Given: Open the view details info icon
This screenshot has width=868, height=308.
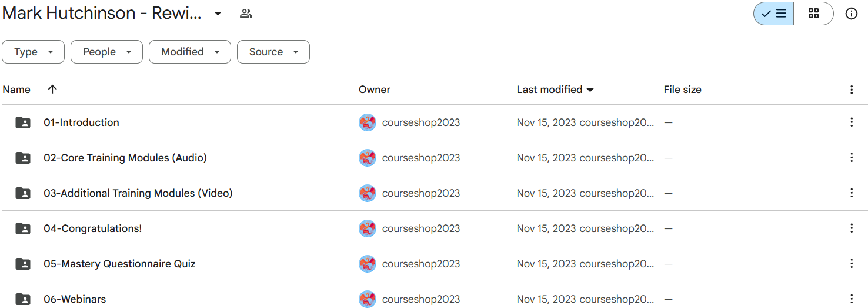Looking at the screenshot, I should (x=851, y=14).
